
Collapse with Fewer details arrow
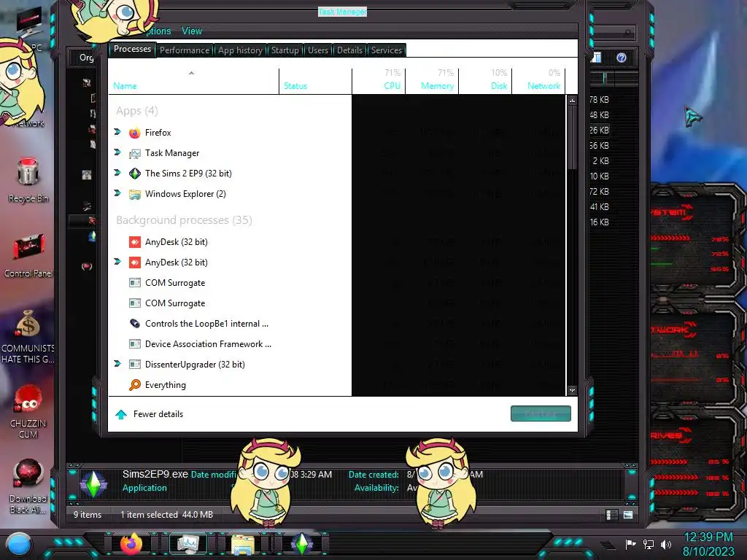(x=121, y=414)
